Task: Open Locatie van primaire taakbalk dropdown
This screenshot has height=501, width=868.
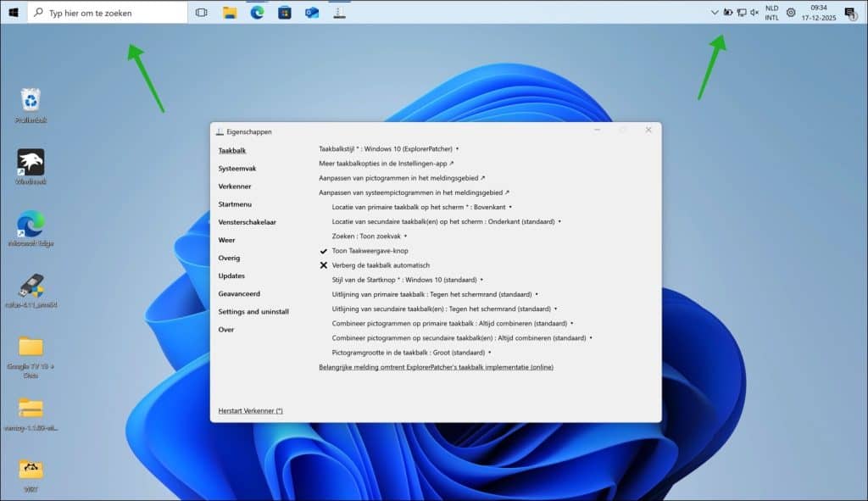Action: 421,207
